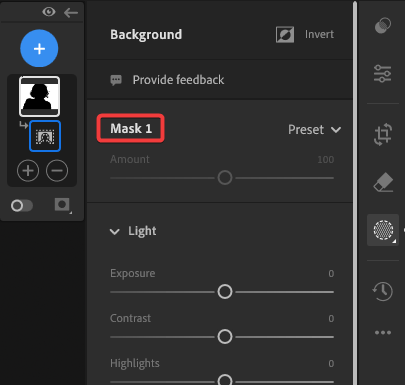
Task: Open the Versions history clock icon
Action: tap(383, 291)
